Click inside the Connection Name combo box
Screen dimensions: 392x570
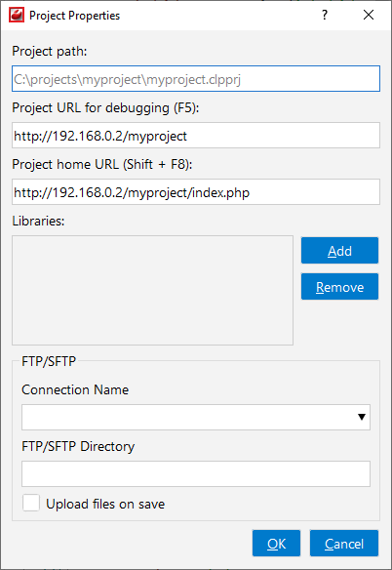(196, 417)
